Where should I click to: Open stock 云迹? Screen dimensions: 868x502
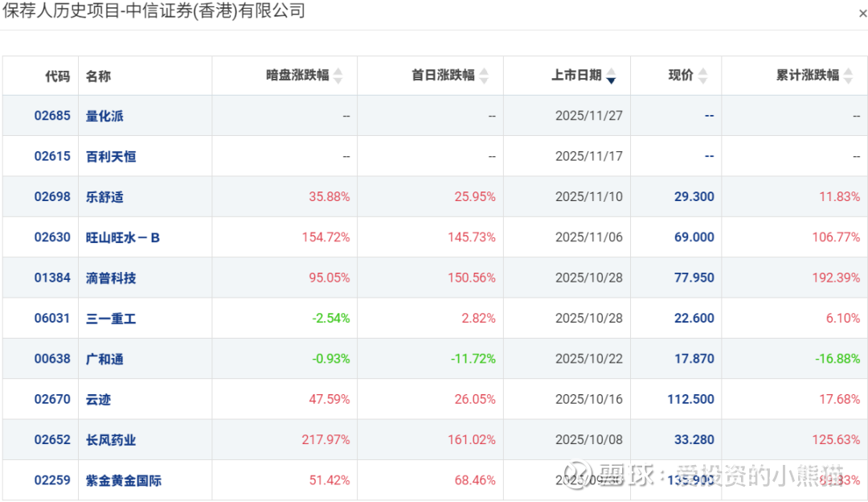pyautogui.click(x=99, y=399)
